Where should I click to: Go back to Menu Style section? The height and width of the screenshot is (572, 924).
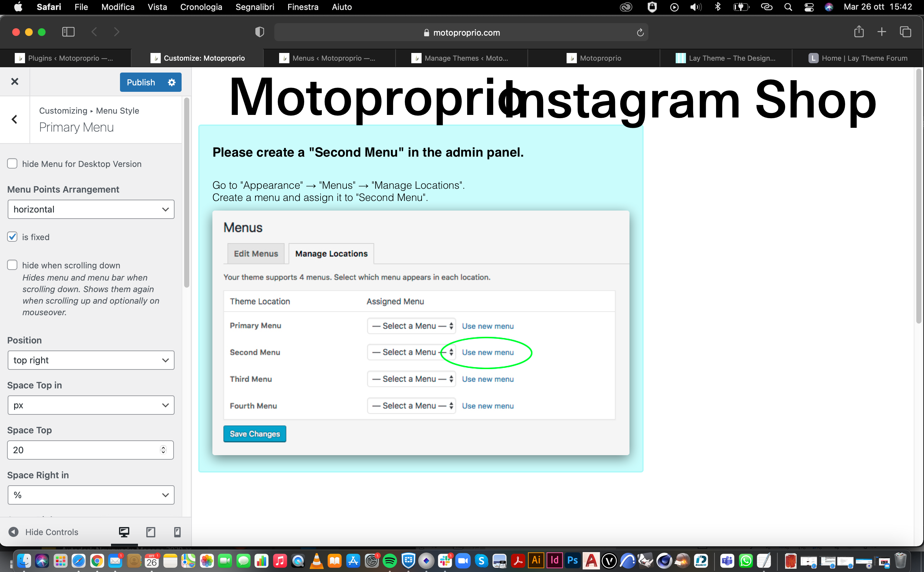tap(14, 119)
